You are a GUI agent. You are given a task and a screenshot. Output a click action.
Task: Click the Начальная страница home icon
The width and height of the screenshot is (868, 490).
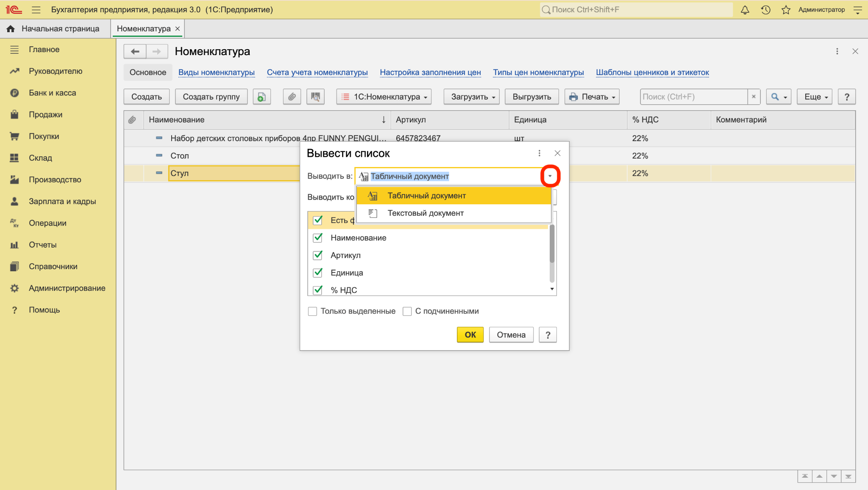(11, 28)
